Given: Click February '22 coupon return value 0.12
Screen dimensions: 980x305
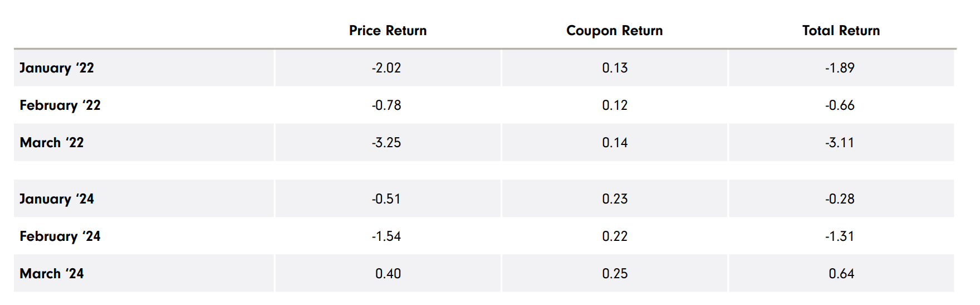Looking at the screenshot, I should [615, 105].
